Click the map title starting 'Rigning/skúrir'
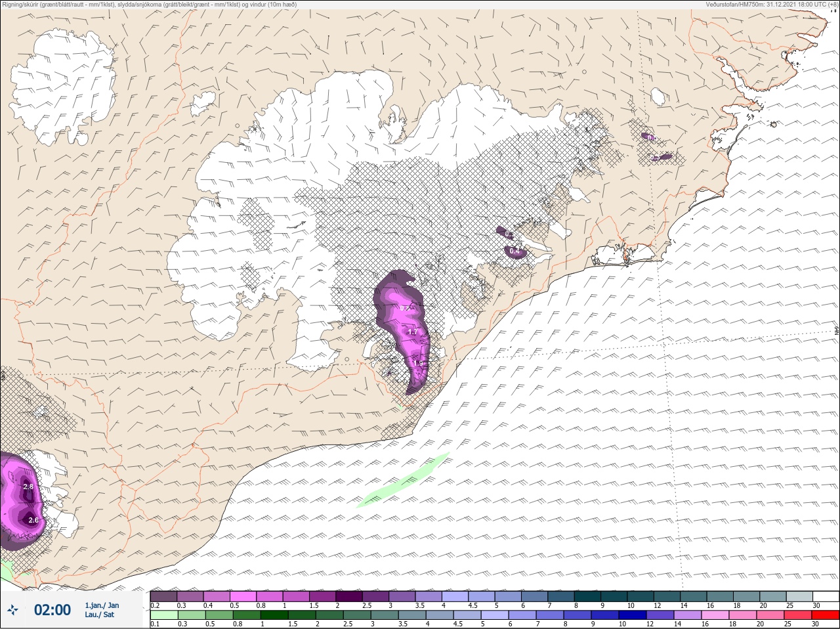 pos(150,5)
